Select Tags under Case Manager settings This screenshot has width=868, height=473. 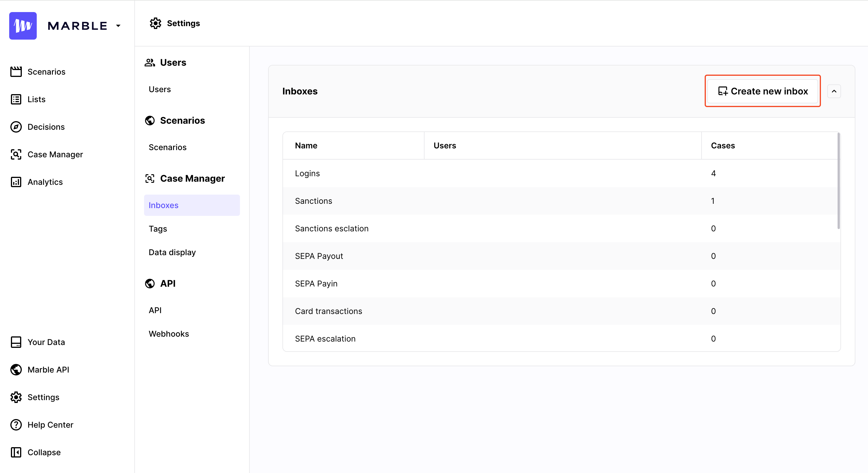(x=158, y=229)
